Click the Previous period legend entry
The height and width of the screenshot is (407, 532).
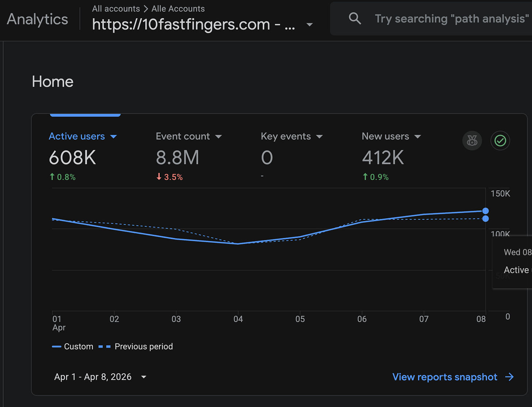(136, 346)
